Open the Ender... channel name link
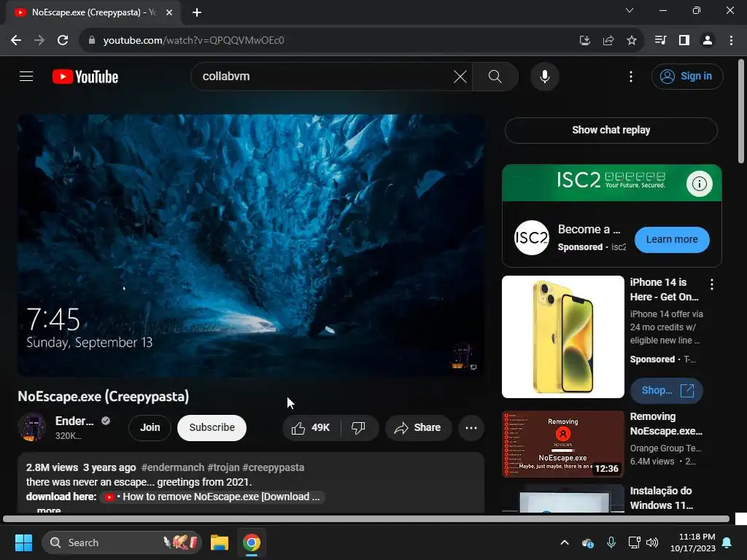The image size is (747, 560). pyautogui.click(x=74, y=421)
